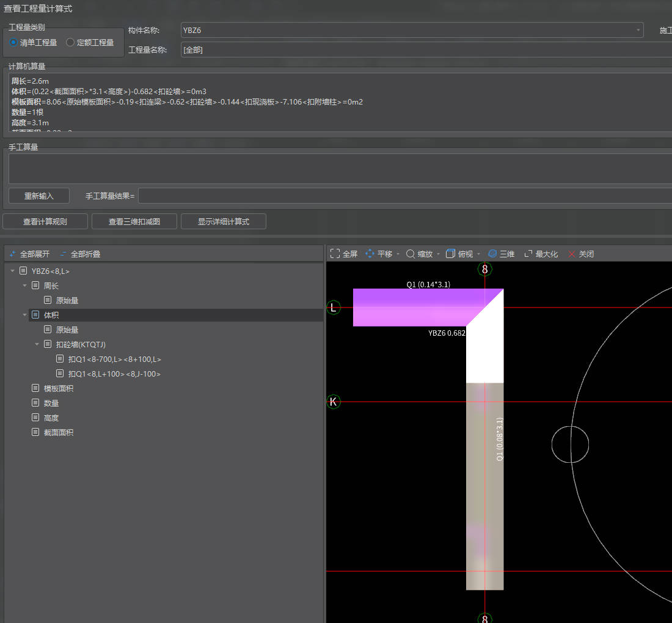Image resolution: width=672 pixels, height=623 pixels.
Task: Click 全部展开 expand-all icon
Action: pyautogui.click(x=13, y=254)
